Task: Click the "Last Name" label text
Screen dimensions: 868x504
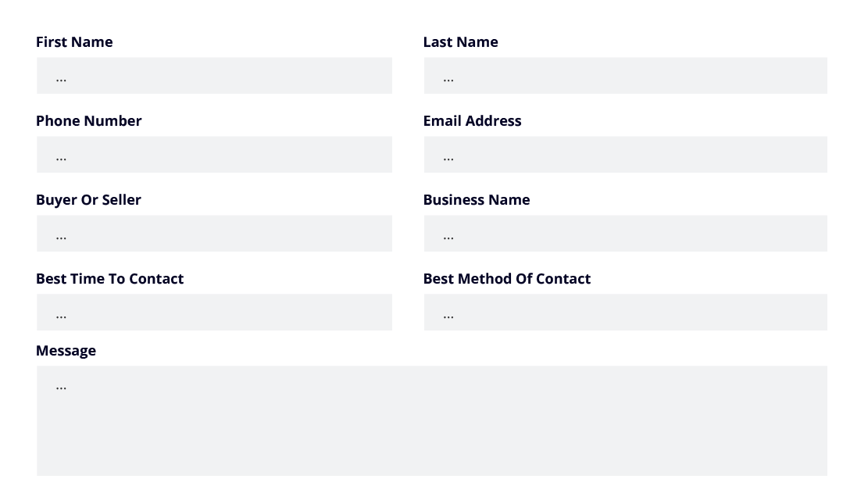Action: [460, 42]
